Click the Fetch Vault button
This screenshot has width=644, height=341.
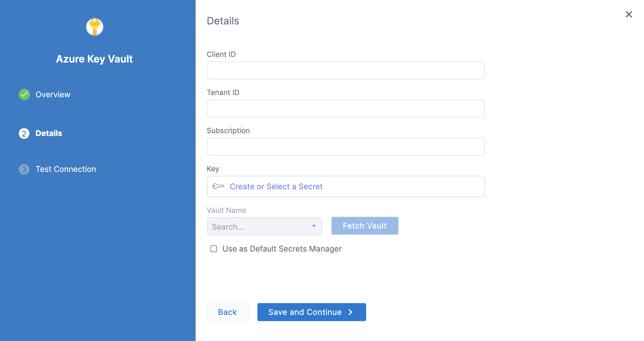(x=365, y=226)
